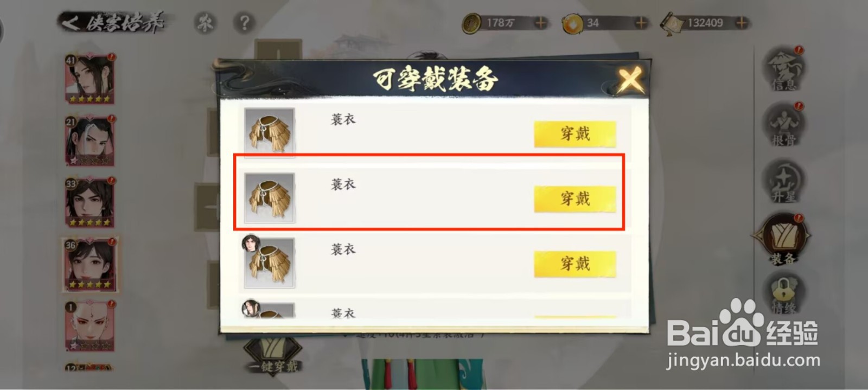Add gold ingots with the plus next to 34
The width and height of the screenshot is (868, 390).
(x=641, y=23)
